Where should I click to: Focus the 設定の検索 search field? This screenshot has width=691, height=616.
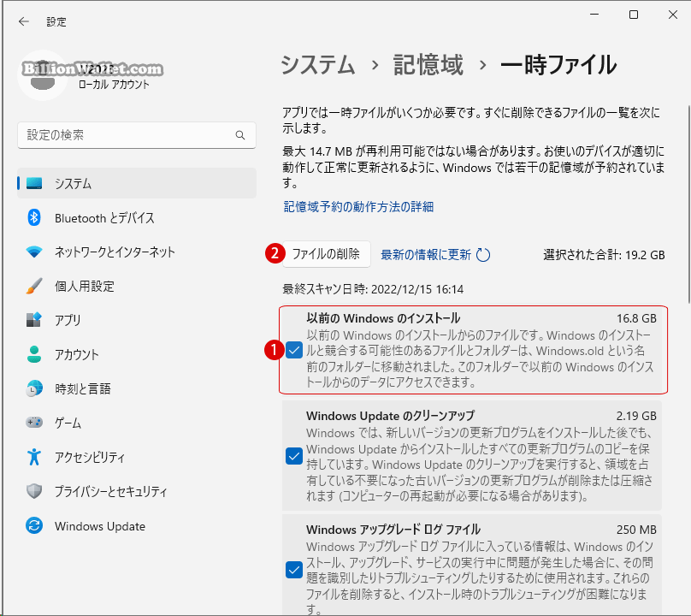tap(137, 135)
